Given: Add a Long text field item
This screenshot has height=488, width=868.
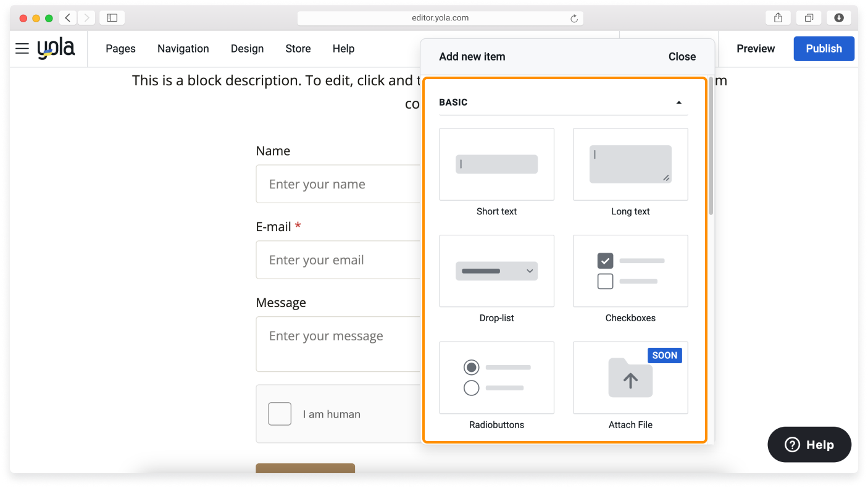Looking at the screenshot, I should click(630, 164).
